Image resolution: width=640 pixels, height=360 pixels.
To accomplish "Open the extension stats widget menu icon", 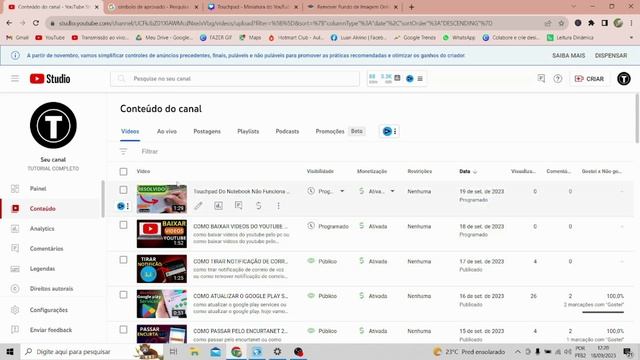I will [420, 78].
